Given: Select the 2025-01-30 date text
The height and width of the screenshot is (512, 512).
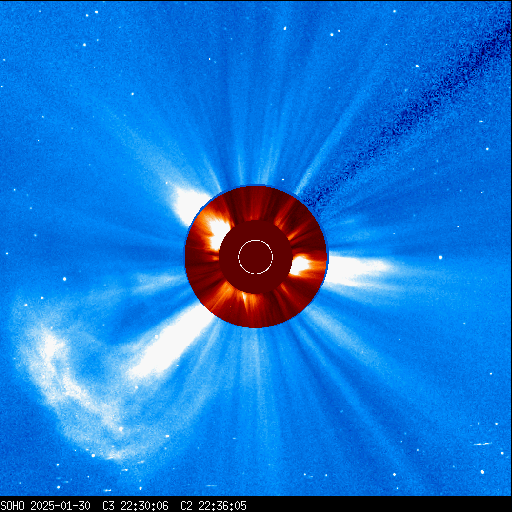Looking at the screenshot, I should pyautogui.click(x=60, y=506).
